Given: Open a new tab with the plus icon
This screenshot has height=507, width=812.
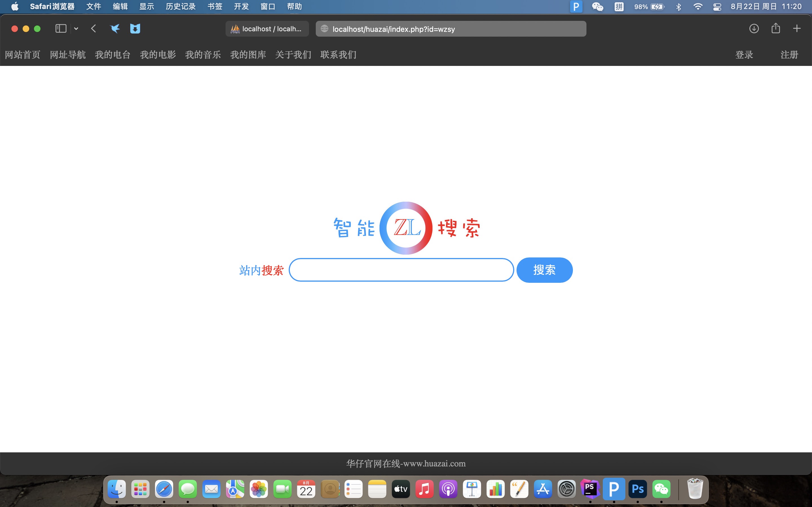Looking at the screenshot, I should [x=796, y=28].
